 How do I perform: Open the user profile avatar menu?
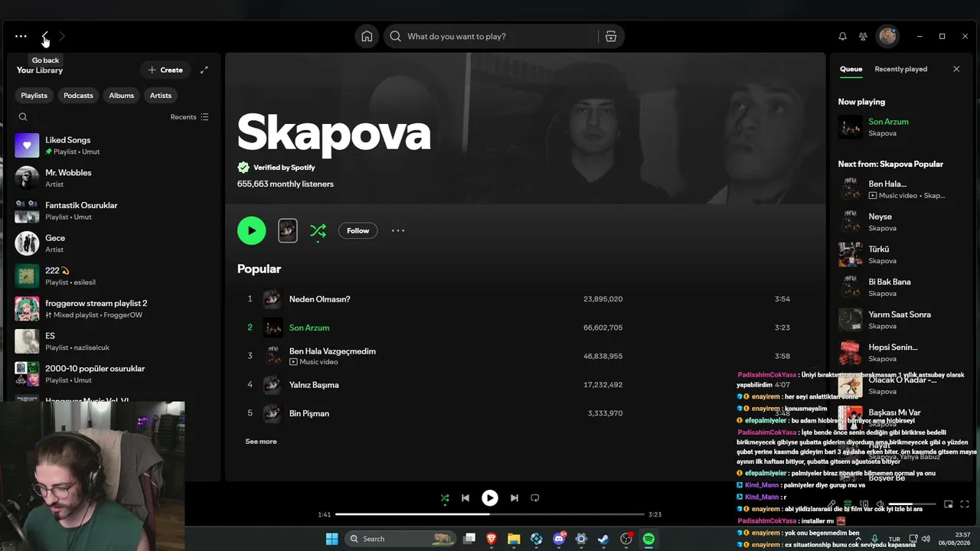click(x=887, y=37)
